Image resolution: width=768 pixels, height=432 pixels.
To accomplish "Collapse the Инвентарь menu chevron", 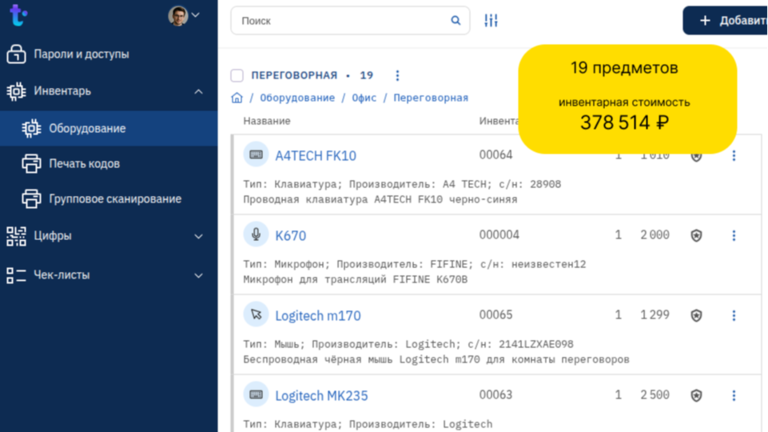I will click(198, 92).
